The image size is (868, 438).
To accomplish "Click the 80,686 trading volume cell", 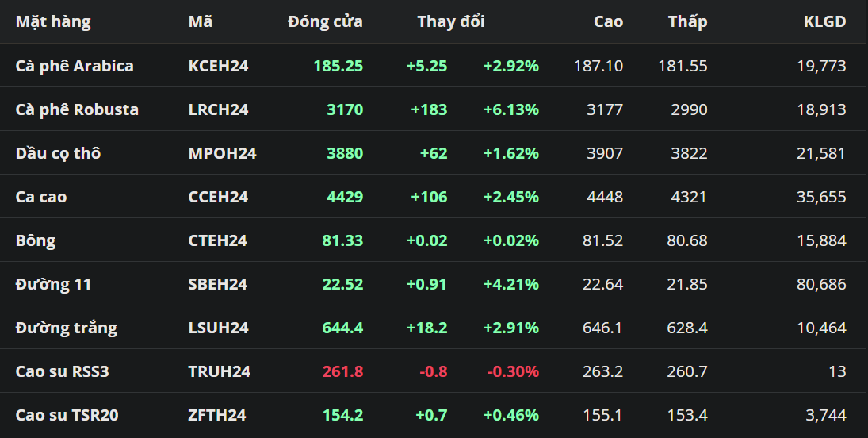I will [x=821, y=284].
